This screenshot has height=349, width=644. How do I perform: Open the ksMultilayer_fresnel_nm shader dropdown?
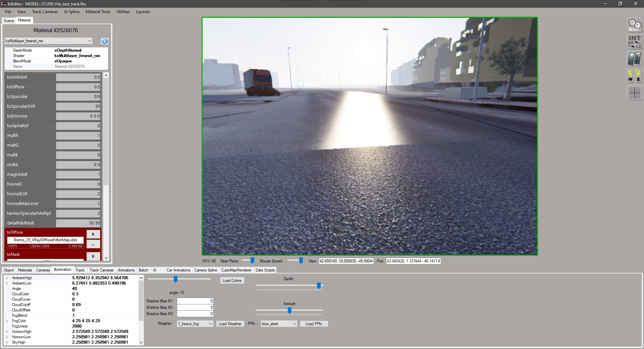pyautogui.click(x=48, y=41)
